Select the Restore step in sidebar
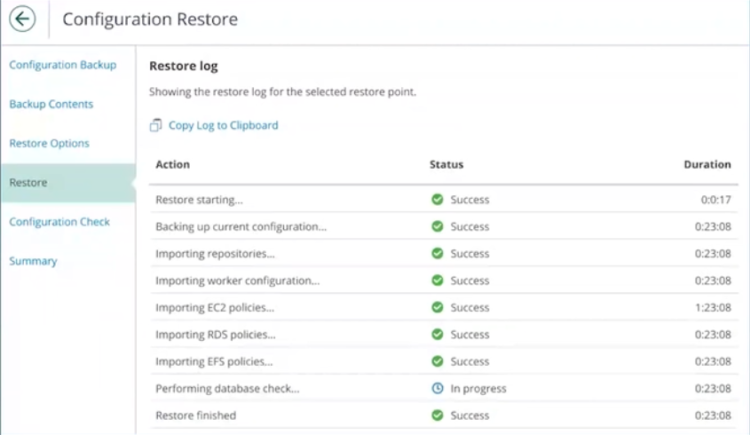 click(68, 182)
